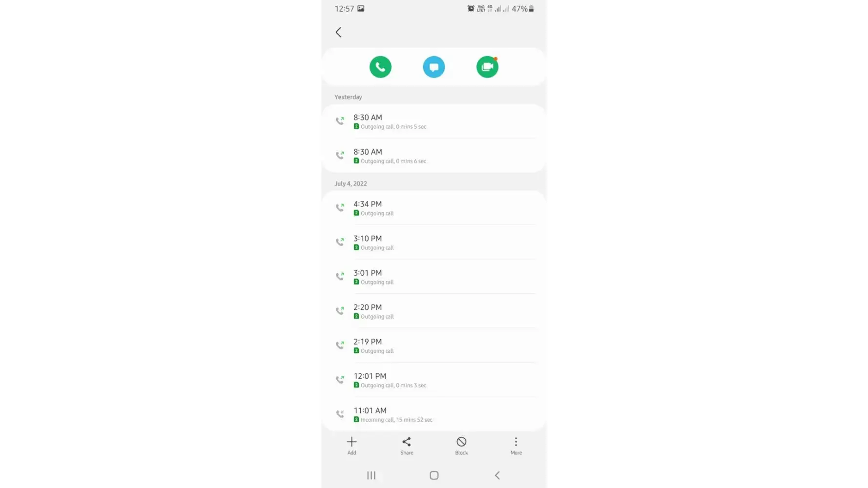Tap the navigation bar back button
The image size is (868, 488).
[x=497, y=475]
